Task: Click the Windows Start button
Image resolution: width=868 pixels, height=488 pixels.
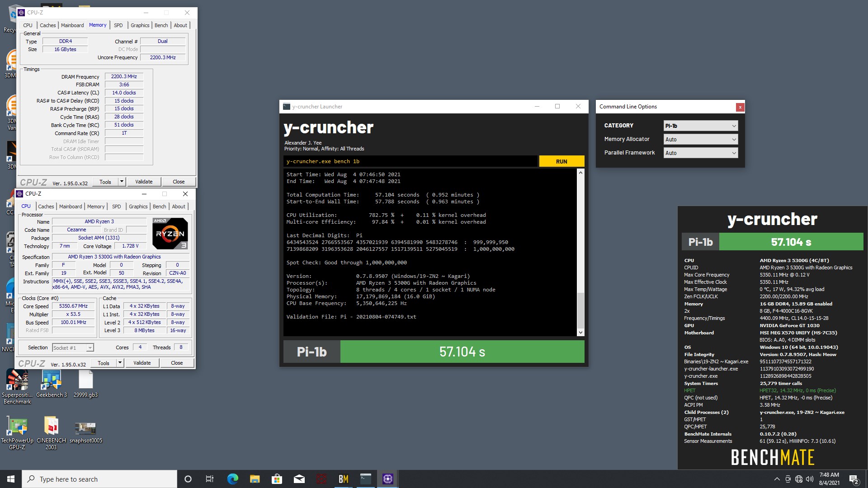Action: click(11, 479)
